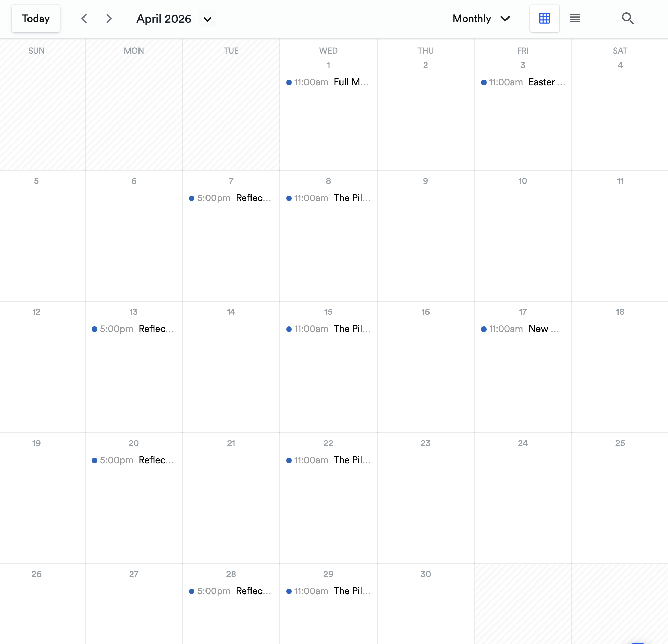Switch to list view icon
Screen dimensions: 668x644
[x=575, y=19]
